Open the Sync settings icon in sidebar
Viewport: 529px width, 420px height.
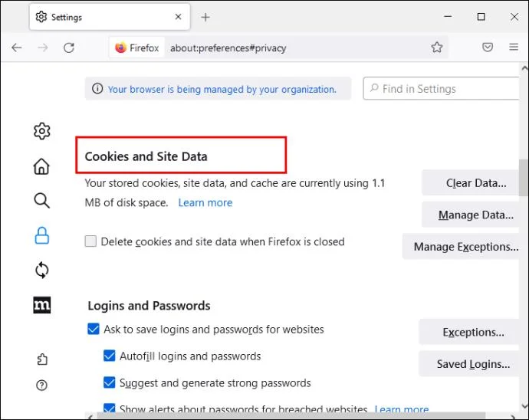point(42,271)
